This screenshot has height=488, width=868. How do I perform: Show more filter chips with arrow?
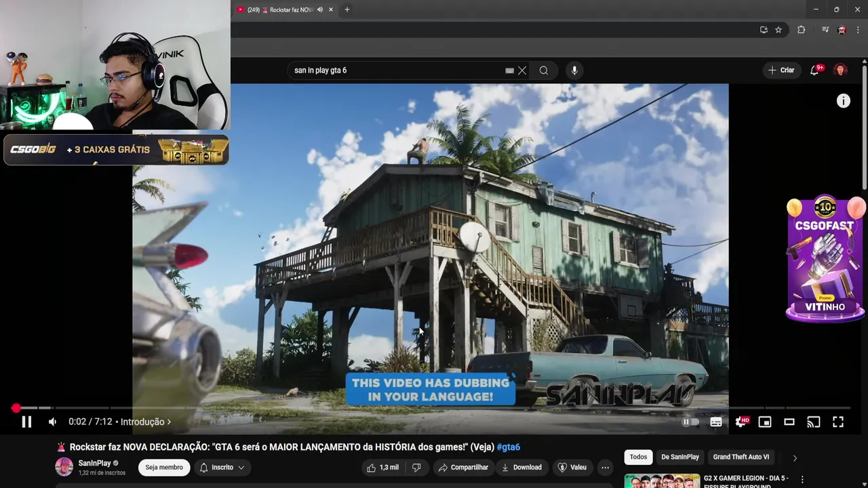[x=795, y=457]
